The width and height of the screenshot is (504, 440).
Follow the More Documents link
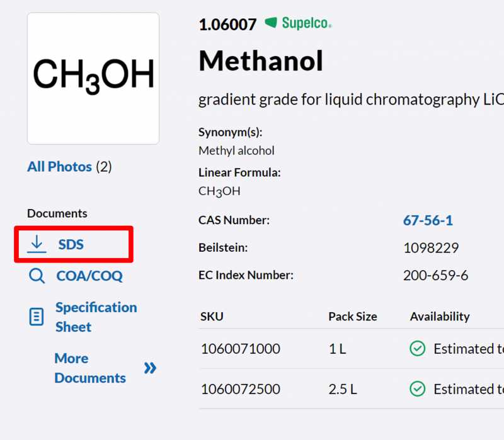(x=90, y=368)
